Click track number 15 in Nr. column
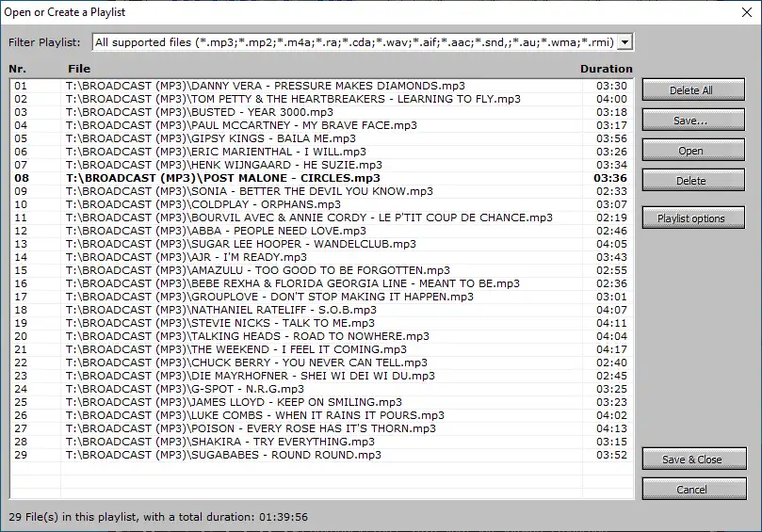Screen dimensions: 762x532 click(21, 270)
